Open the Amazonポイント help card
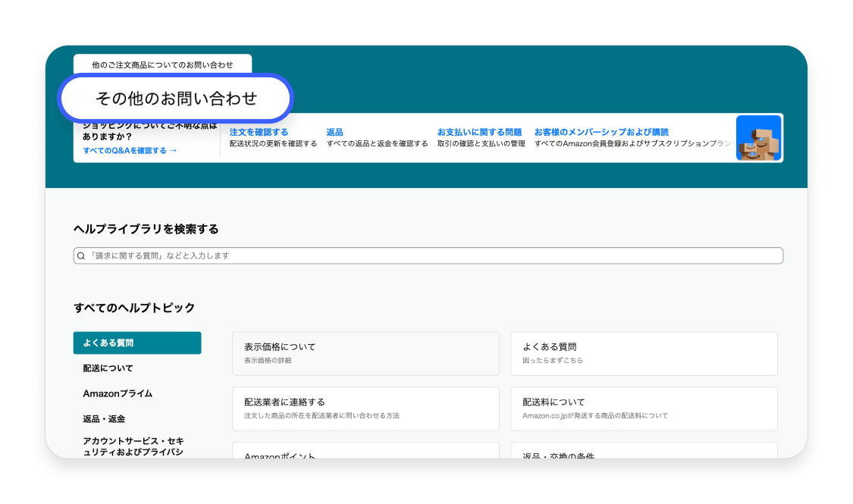This screenshot has width=853, height=504. [x=365, y=452]
